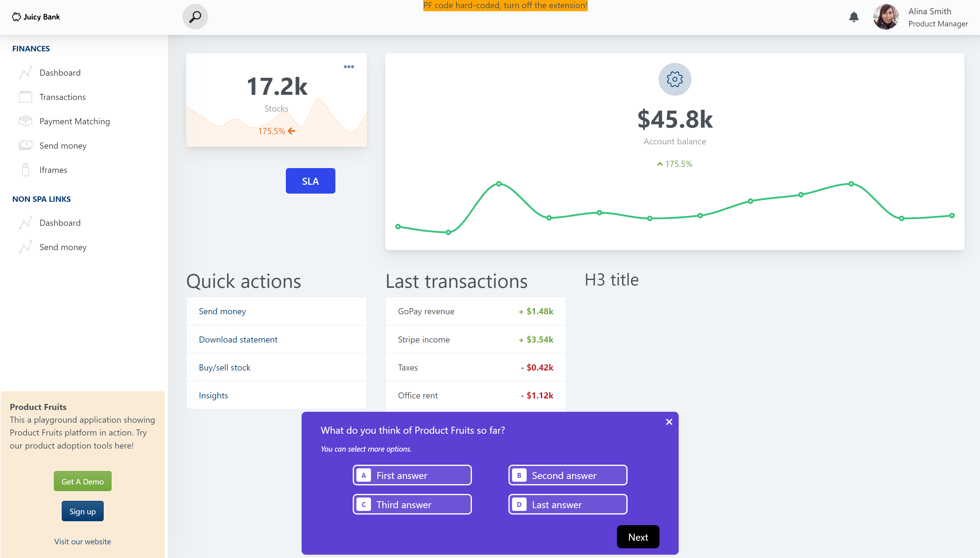Open the Iframes navigation item
Screen dimensions: 980x558
click(x=53, y=169)
